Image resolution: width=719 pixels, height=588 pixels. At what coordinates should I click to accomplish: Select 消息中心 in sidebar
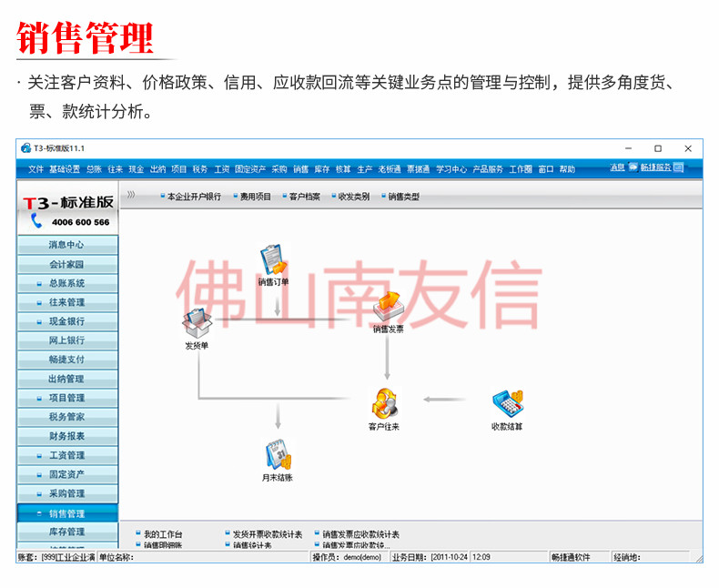pyautogui.click(x=67, y=245)
